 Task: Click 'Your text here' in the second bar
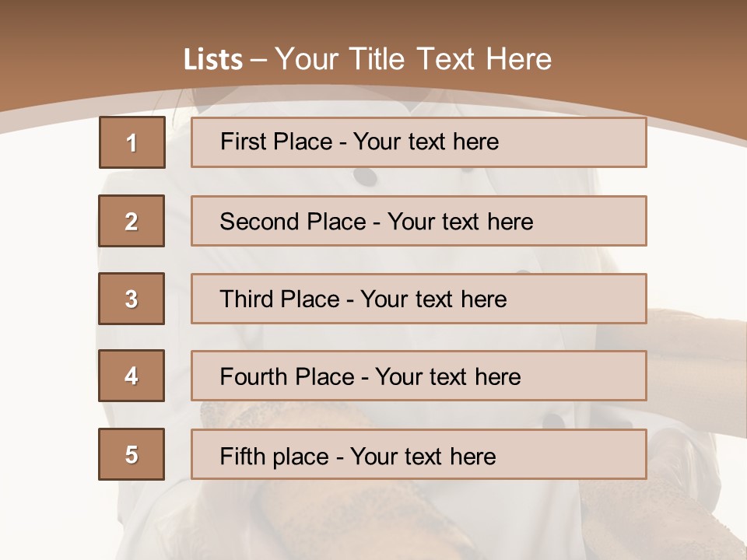(461, 222)
